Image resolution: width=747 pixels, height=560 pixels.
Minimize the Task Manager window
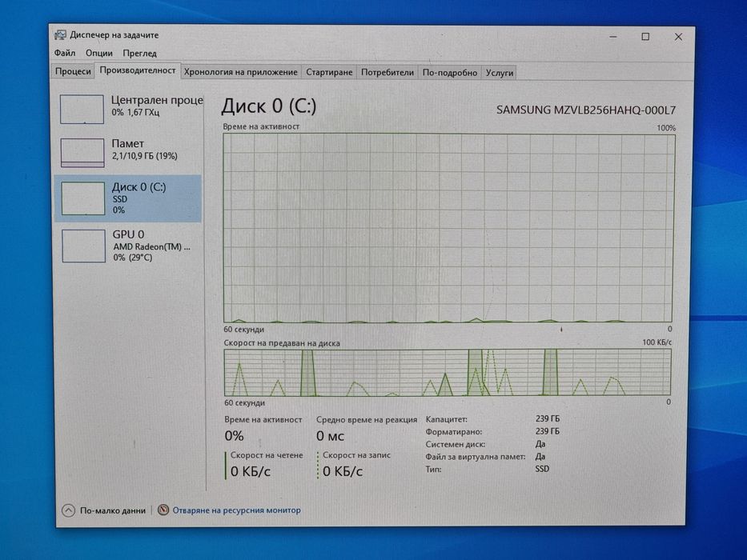click(613, 37)
